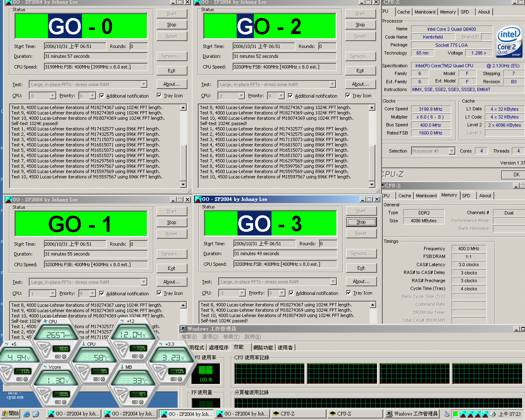Open Priority dropdown in GO - 0 window
This screenshot has width=525, height=420.
tap(93, 96)
